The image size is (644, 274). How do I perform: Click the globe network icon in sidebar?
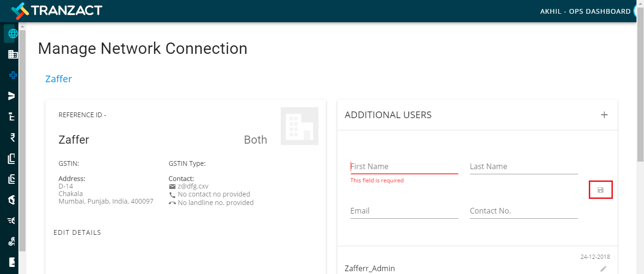click(13, 34)
